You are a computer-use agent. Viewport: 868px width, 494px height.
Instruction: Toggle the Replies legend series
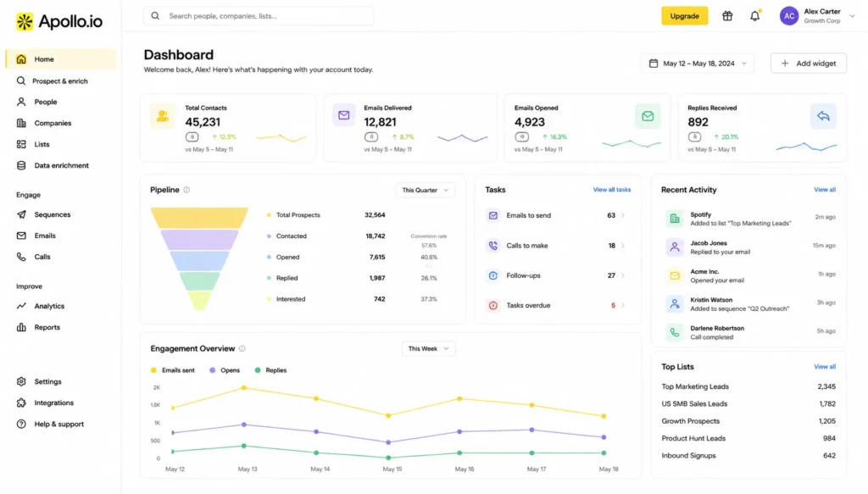270,370
